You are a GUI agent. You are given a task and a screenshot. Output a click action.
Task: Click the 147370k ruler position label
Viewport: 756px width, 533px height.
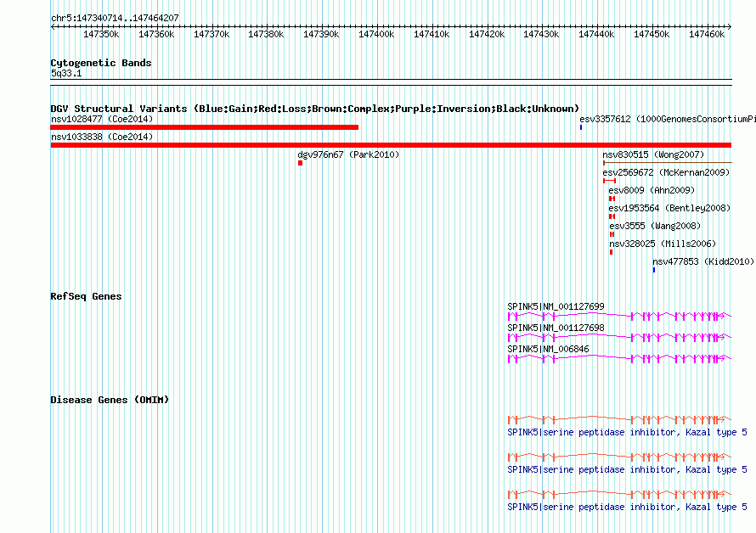pos(212,34)
